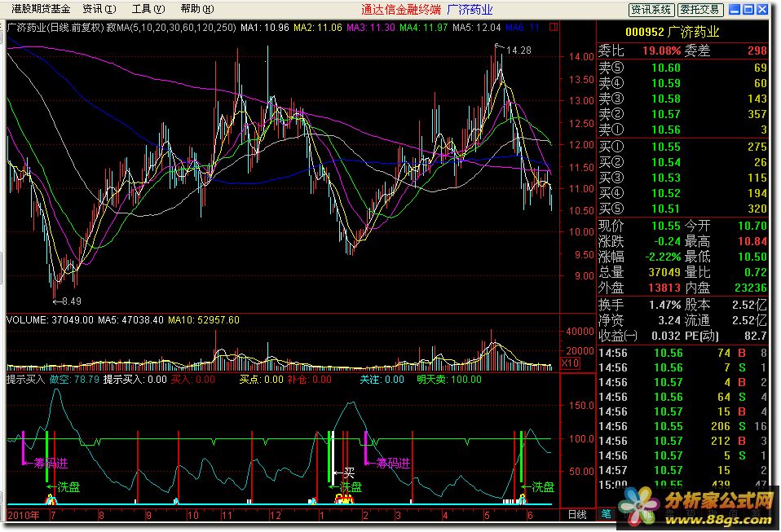Image resolution: width=781 pixels, height=532 pixels.
Task: Click the 委托交易 button
Action: [x=699, y=10]
